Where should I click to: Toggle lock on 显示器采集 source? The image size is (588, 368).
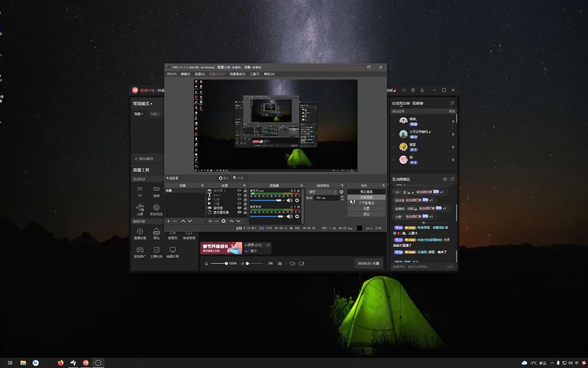click(245, 212)
